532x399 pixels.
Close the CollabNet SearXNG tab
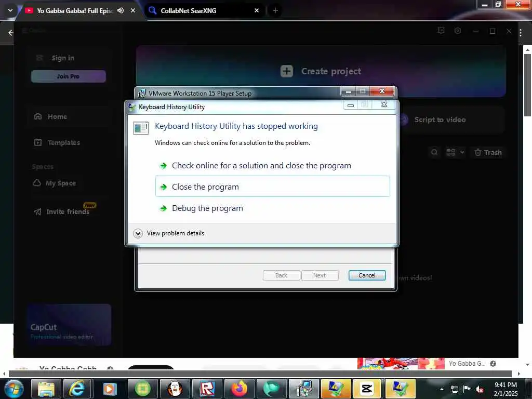pyautogui.click(x=257, y=10)
